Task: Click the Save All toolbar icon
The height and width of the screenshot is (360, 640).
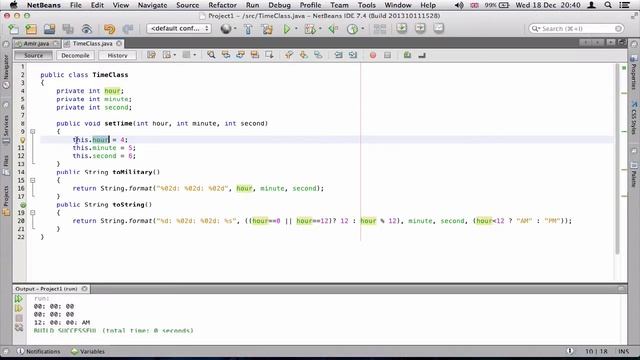Action: [68, 29]
